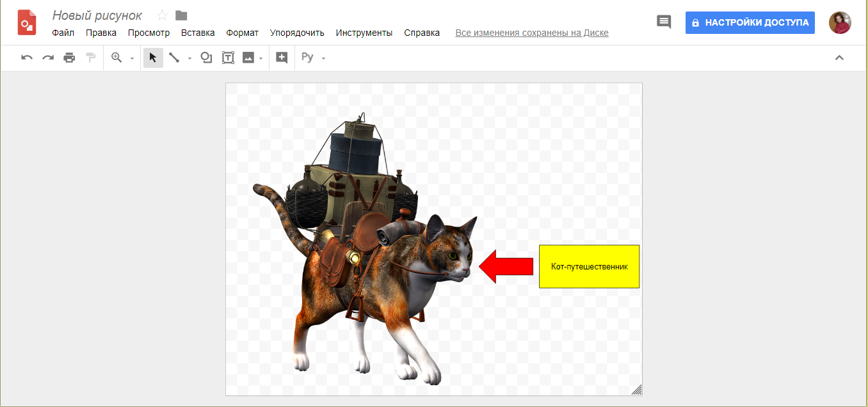Insert a comment via the toolbar icon
The height and width of the screenshot is (407, 868).
pos(282,58)
